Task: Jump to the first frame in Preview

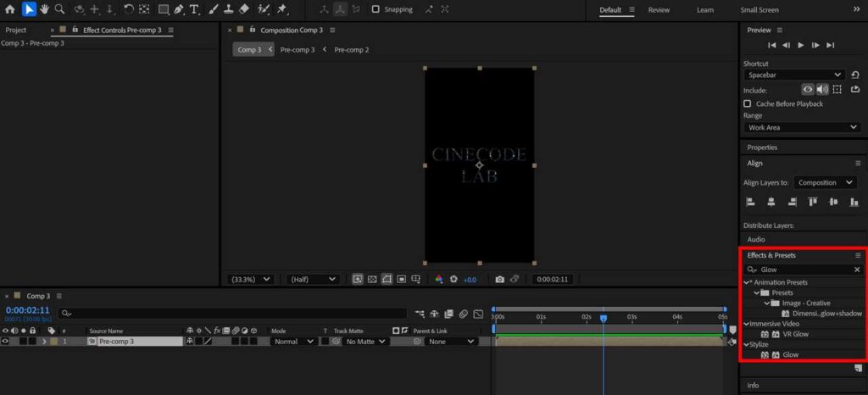Action: click(771, 46)
